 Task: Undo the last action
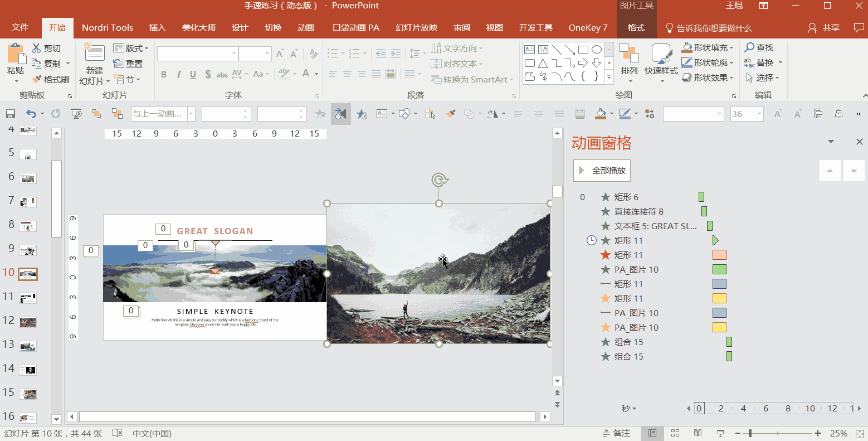31,114
